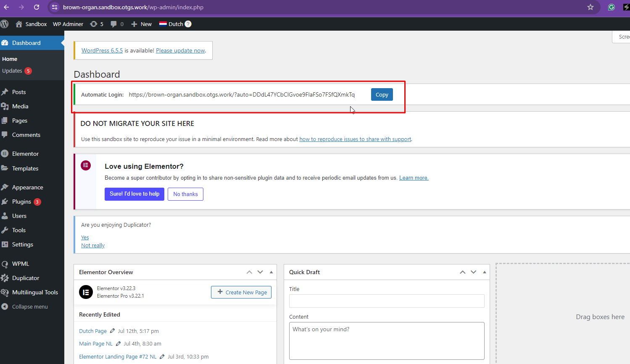Viewport: 630px width, 364px height.
Task: Open Sandbox site home icon
Action: [x=19, y=24]
